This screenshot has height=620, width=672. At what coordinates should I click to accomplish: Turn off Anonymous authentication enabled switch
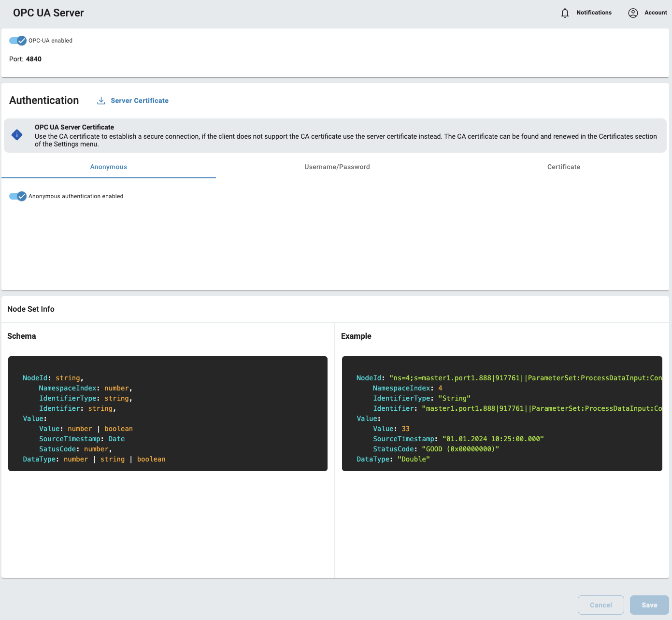pyautogui.click(x=18, y=196)
